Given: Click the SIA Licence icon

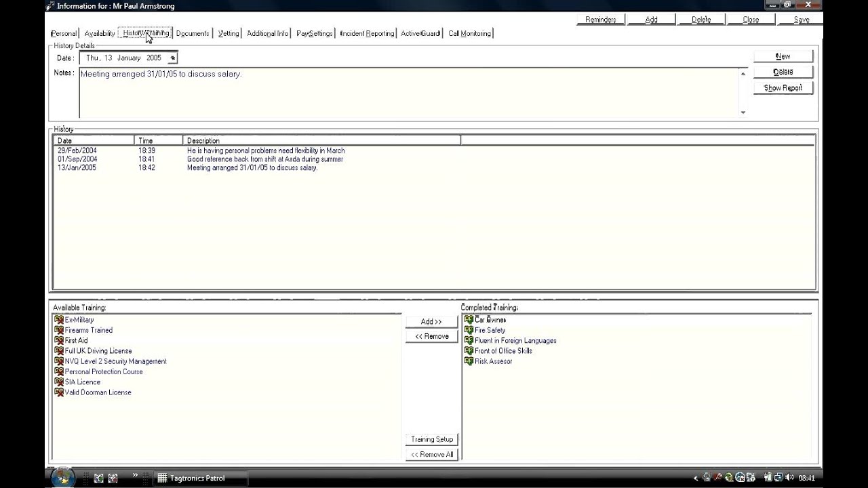Looking at the screenshot, I should click(x=59, y=382).
